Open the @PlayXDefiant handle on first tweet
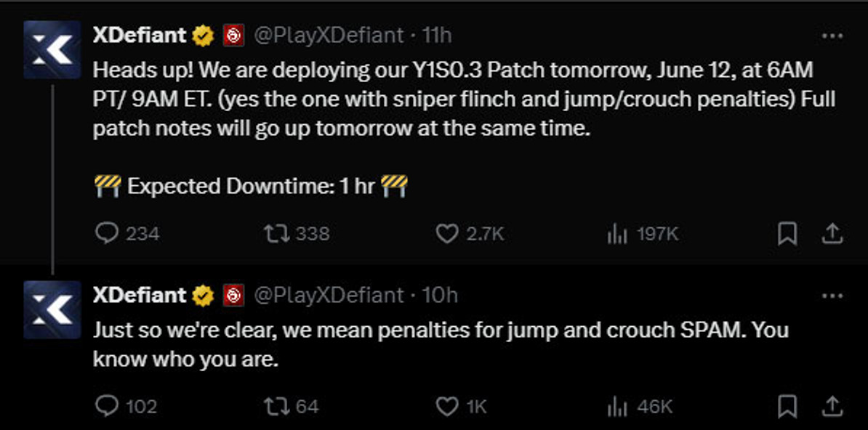The height and width of the screenshot is (430, 868). pos(329,36)
